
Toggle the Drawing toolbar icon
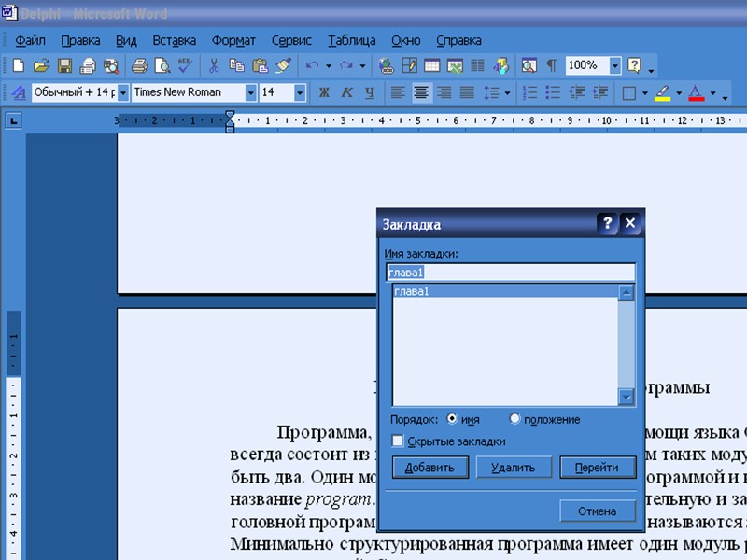[x=500, y=65]
